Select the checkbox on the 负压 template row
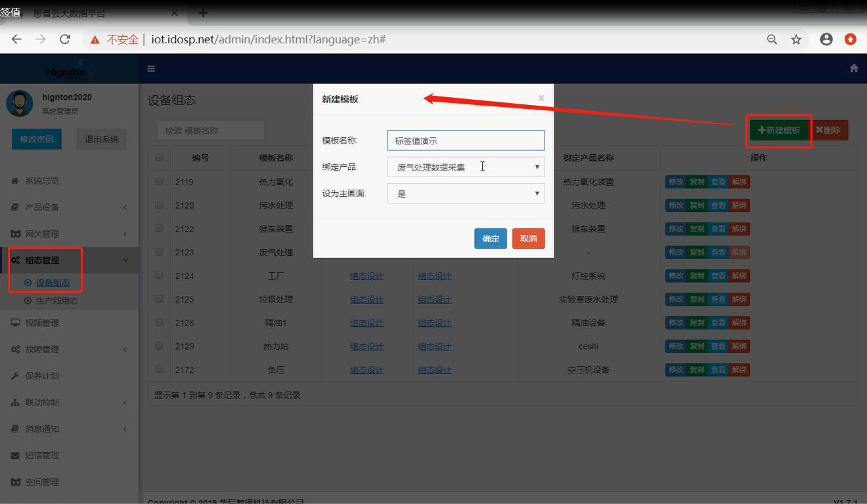This screenshot has height=504, width=867. (x=158, y=369)
